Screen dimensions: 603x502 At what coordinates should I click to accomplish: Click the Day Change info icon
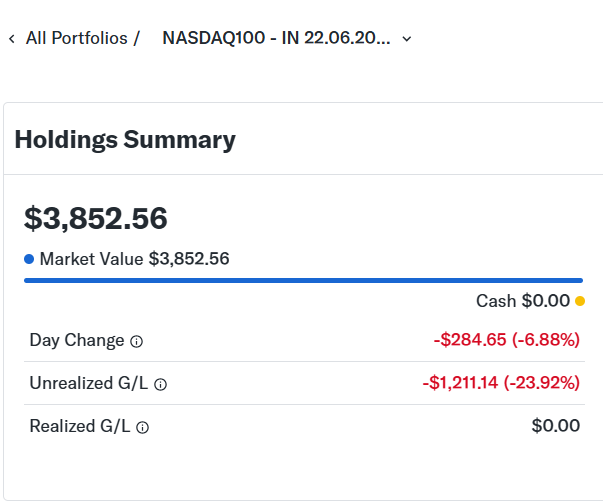coord(137,341)
